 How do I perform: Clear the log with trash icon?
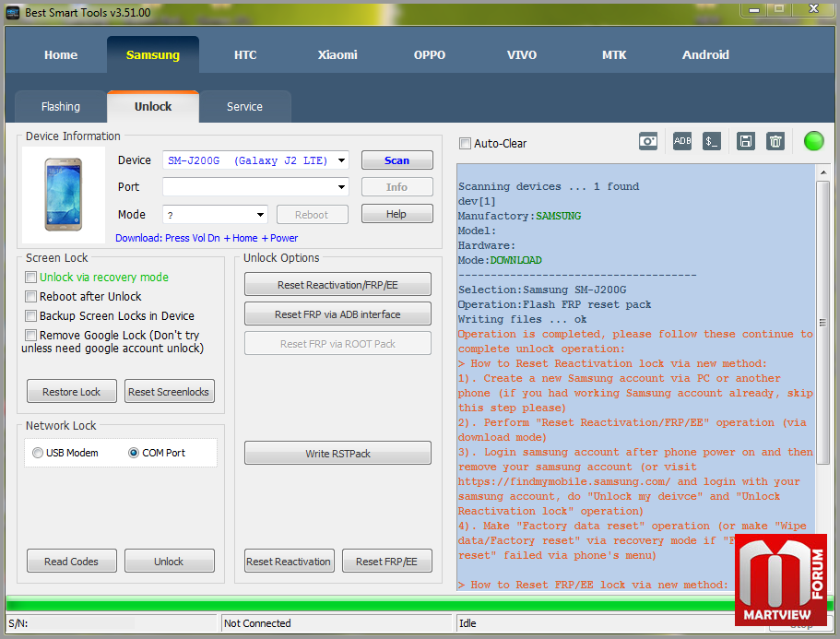point(775,141)
